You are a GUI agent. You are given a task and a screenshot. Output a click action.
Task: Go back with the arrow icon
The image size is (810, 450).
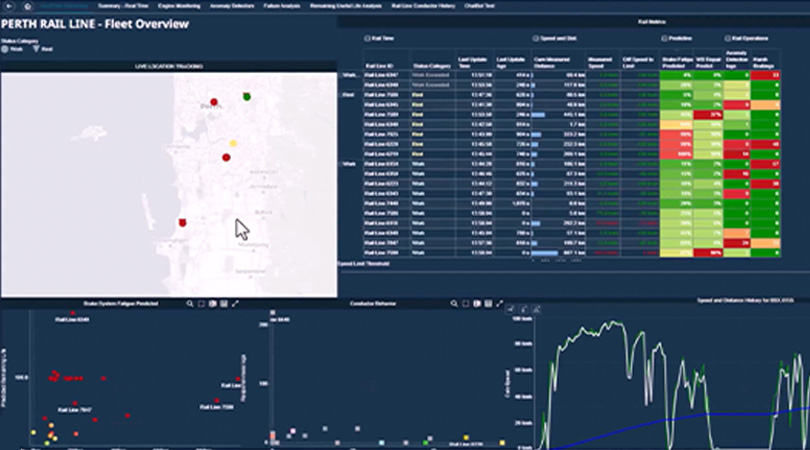9,6
